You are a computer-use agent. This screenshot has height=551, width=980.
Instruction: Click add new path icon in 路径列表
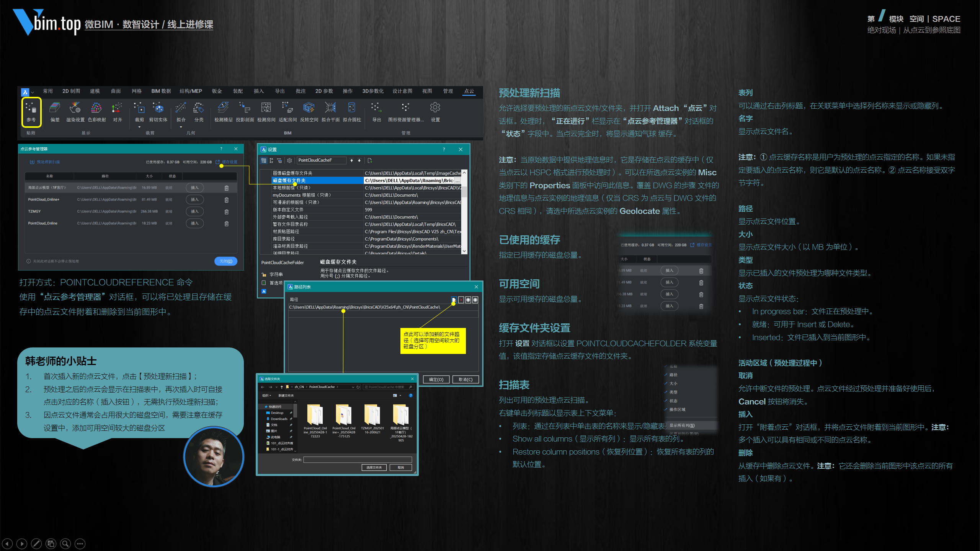point(454,300)
